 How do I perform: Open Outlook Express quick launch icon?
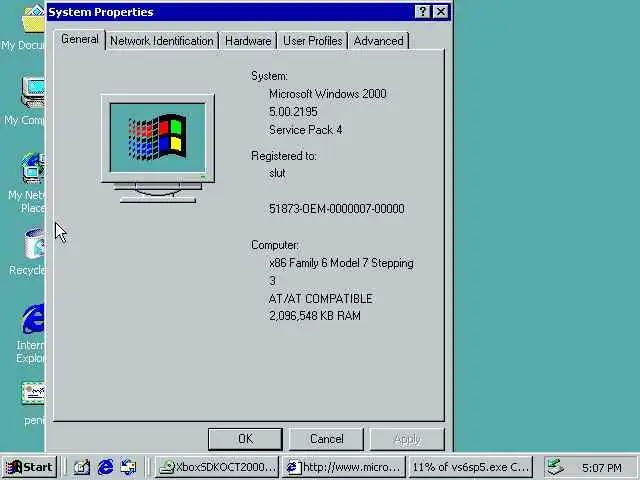tap(129, 467)
